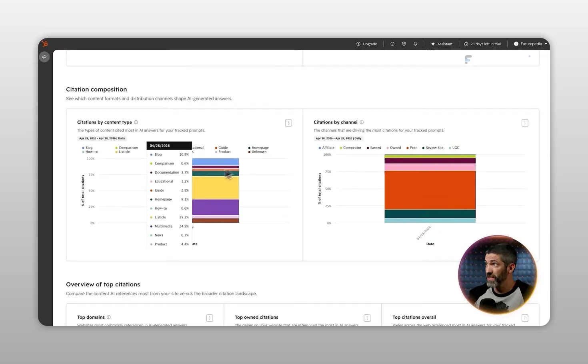Expand the Futurepedia account menu
The height and width of the screenshot is (364, 588).
pos(530,44)
